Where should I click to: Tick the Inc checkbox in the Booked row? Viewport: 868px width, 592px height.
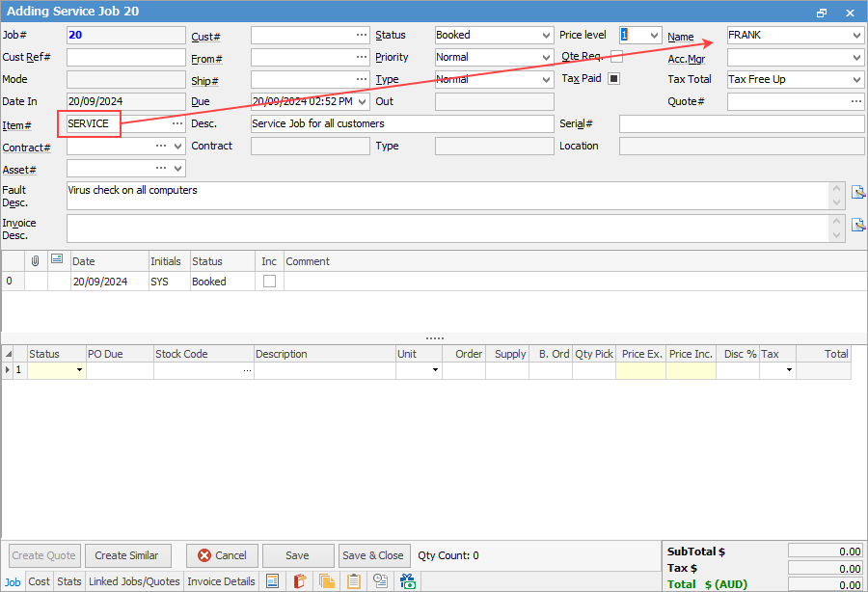[269, 282]
